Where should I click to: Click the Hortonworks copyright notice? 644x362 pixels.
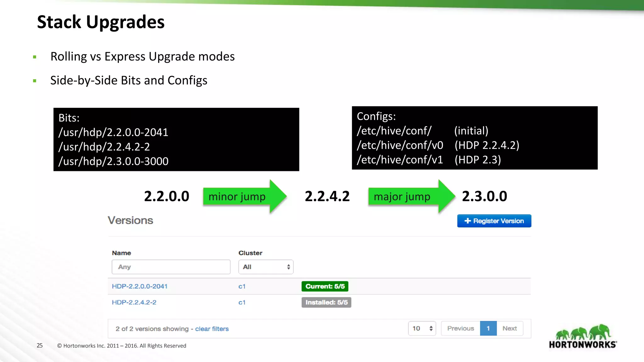pyautogui.click(x=122, y=346)
